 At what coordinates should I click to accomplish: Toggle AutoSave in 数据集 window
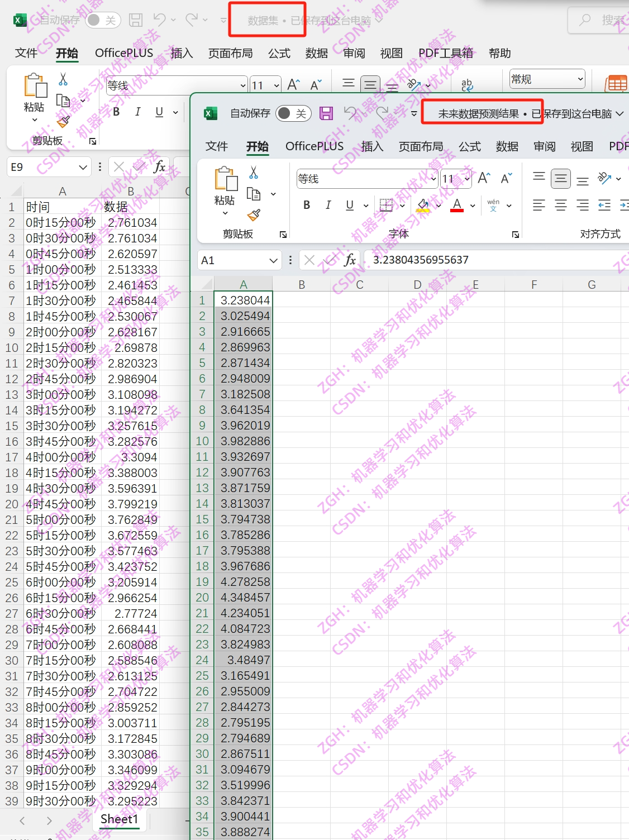(x=103, y=20)
